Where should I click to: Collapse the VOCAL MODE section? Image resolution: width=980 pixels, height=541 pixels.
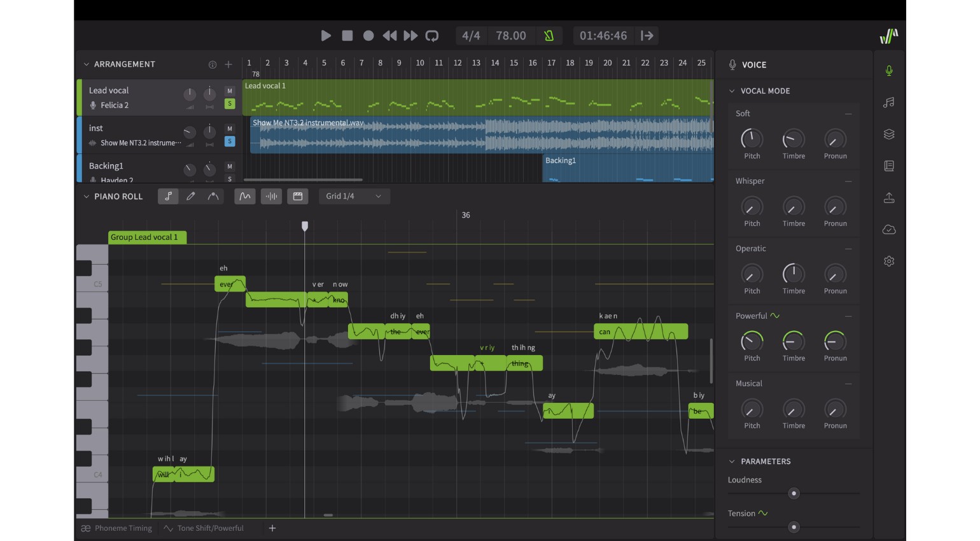(732, 91)
